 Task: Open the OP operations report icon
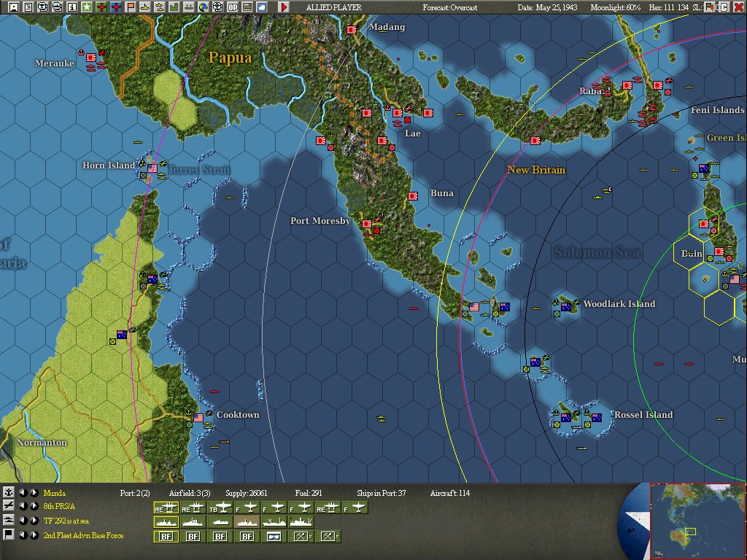[233, 7]
